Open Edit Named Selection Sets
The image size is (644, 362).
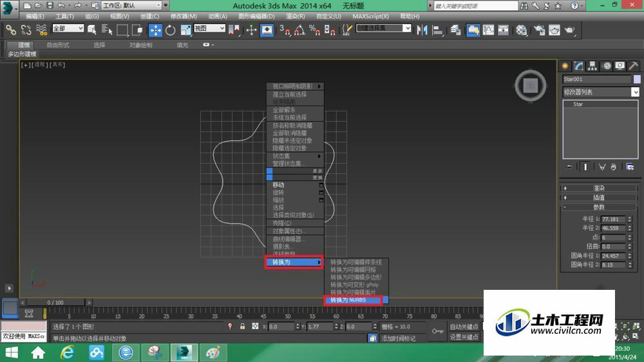(348, 30)
